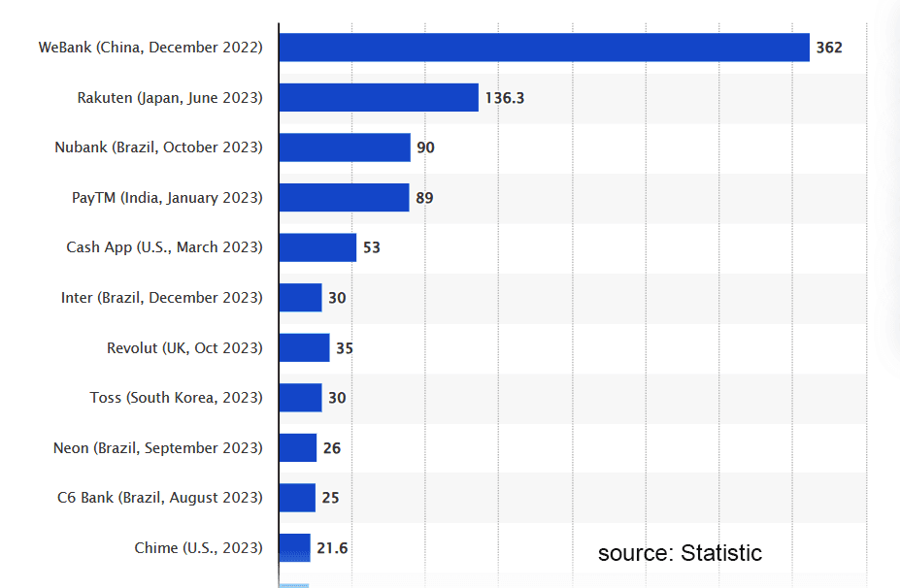Click the WeBank bar in the chart
This screenshot has width=900, height=588.
tap(544, 48)
